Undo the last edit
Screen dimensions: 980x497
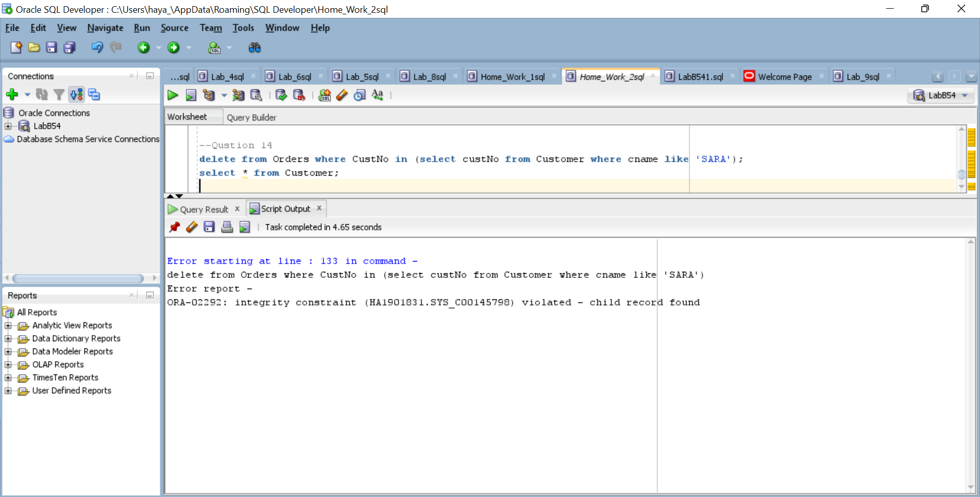tap(97, 48)
